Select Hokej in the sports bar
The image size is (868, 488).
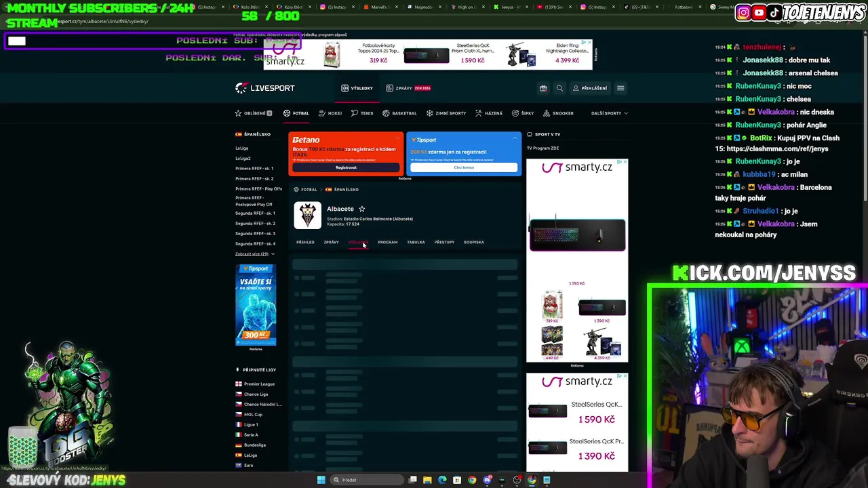point(331,113)
